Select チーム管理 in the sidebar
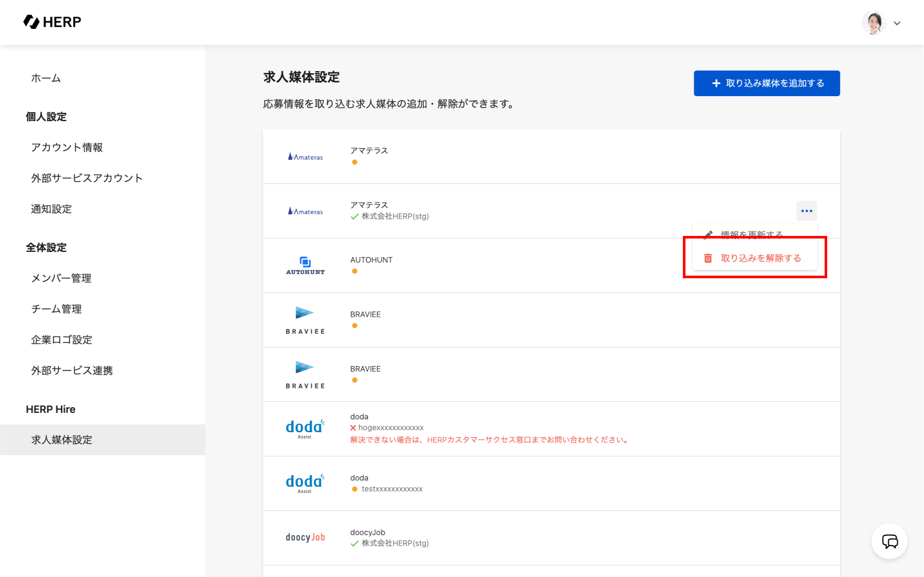This screenshot has height=577, width=924. click(56, 309)
